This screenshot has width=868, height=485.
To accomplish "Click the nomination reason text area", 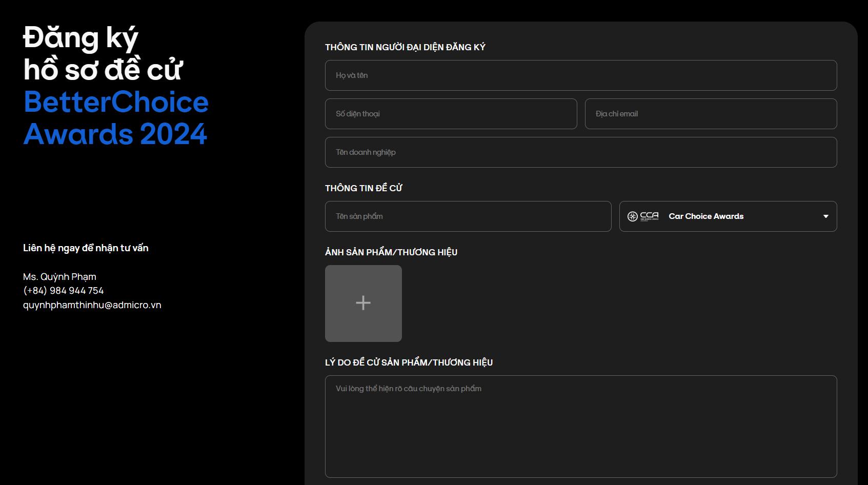I will point(581,427).
